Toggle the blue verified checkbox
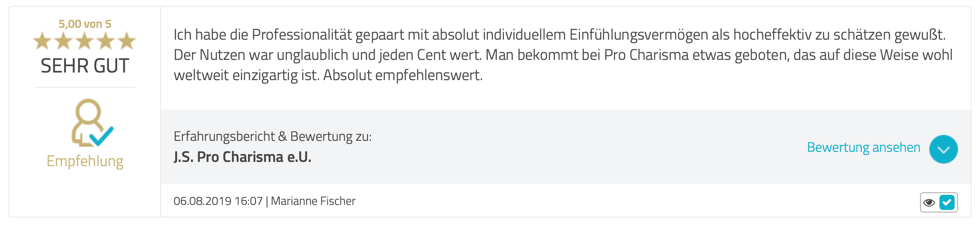The width and height of the screenshot is (980, 226). [947, 202]
